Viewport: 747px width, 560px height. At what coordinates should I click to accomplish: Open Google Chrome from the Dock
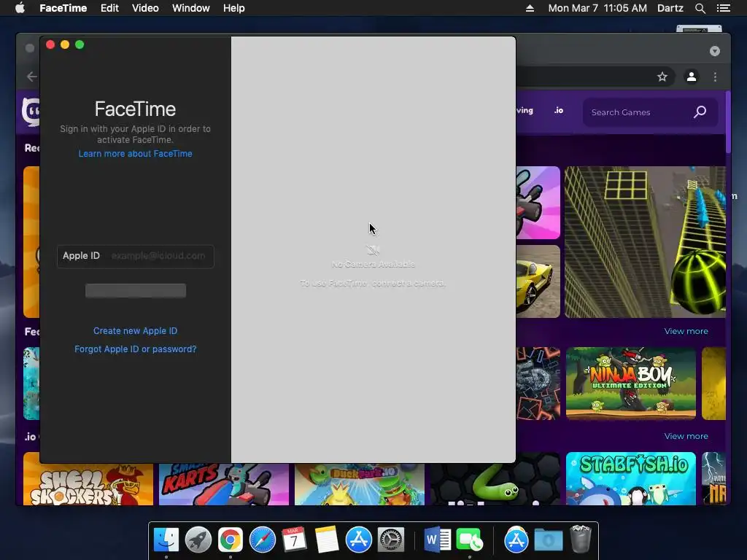[230, 540]
